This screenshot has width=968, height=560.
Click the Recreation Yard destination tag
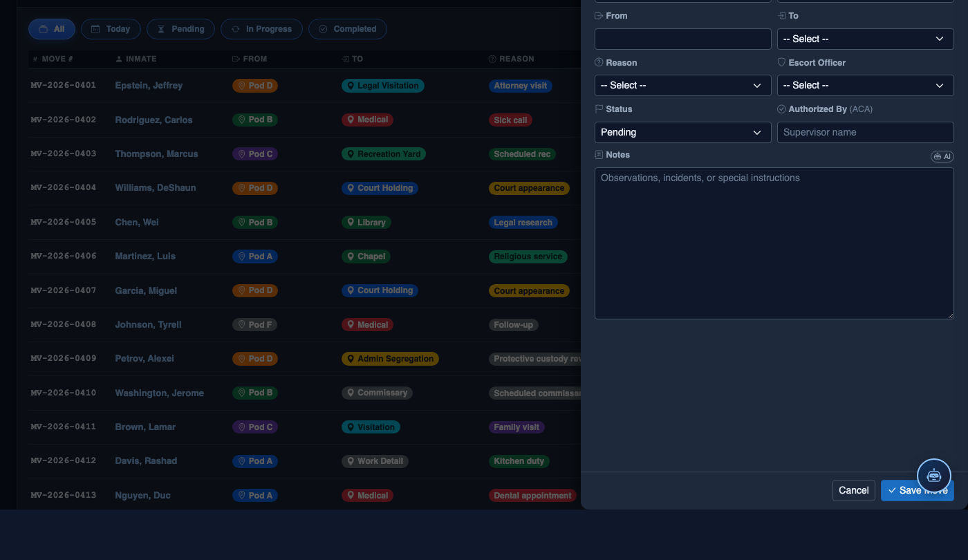383,154
